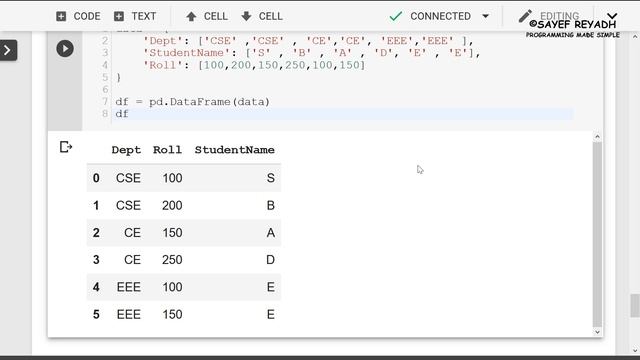Screen dimensions: 640x360
Task: Click the 'StudentName' list line in code
Action: [312, 53]
